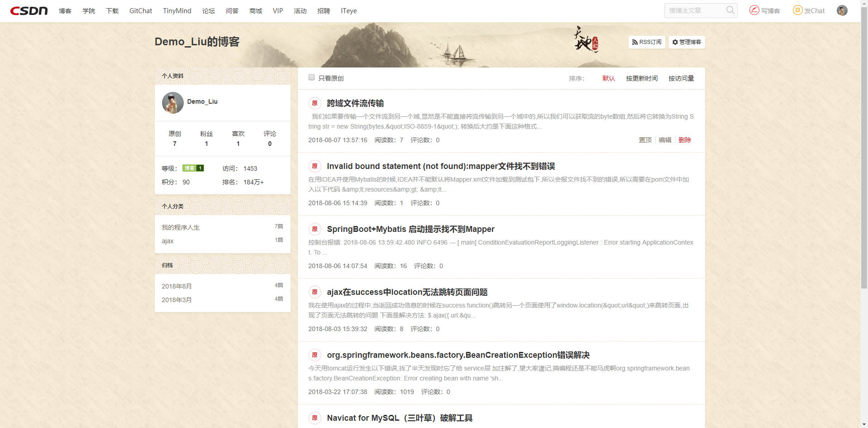
Task: Open the 招聘 nav menu item
Action: pyautogui.click(x=324, y=11)
